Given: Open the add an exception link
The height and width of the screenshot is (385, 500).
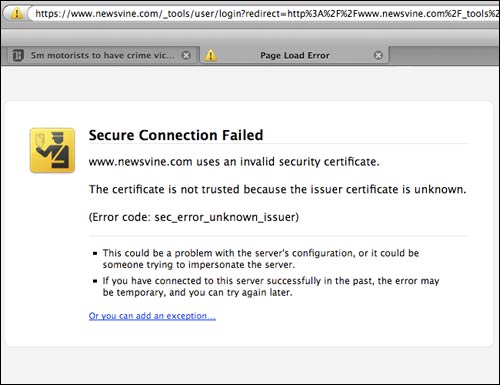Looking at the screenshot, I should 152,316.
